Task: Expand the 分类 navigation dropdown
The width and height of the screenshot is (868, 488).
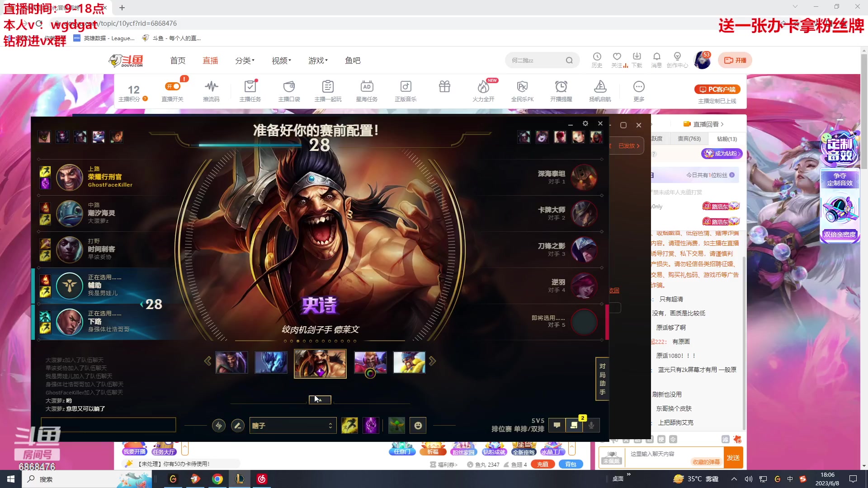Action: tap(245, 60)
